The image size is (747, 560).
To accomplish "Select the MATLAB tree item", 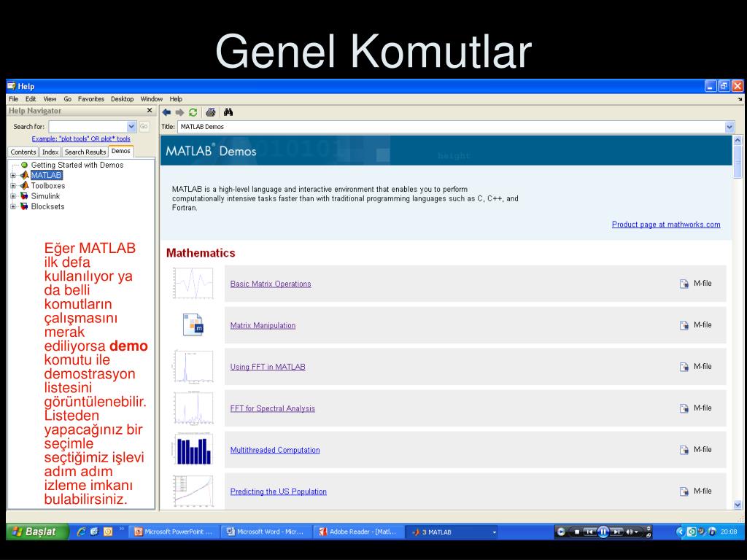I will pos(46,175).
